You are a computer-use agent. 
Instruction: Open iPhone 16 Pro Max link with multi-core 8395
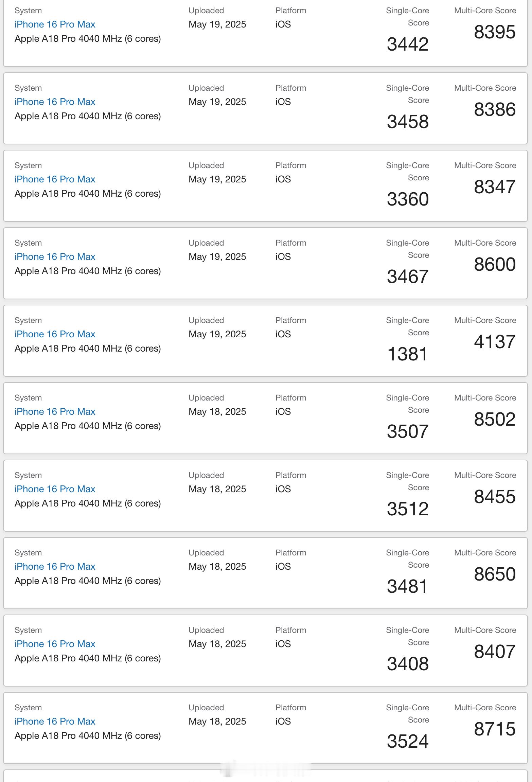tap(55, 24)
